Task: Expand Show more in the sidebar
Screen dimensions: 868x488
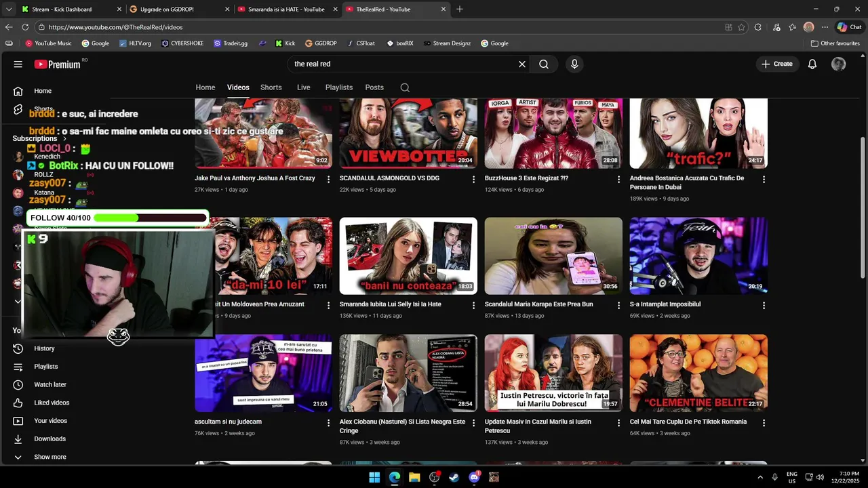Action: (x=50, y=457)
